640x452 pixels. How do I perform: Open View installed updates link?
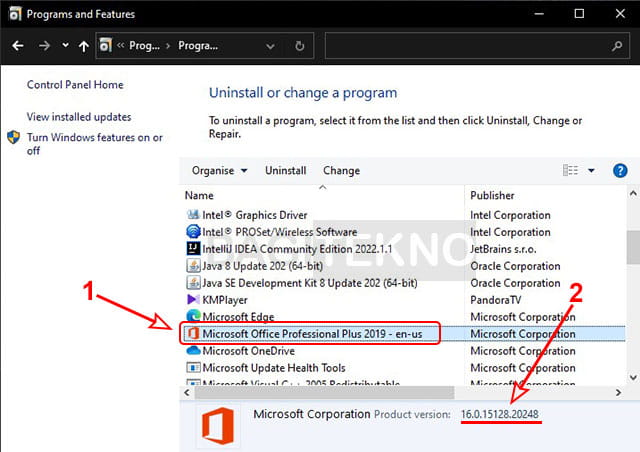coord(79,117)
